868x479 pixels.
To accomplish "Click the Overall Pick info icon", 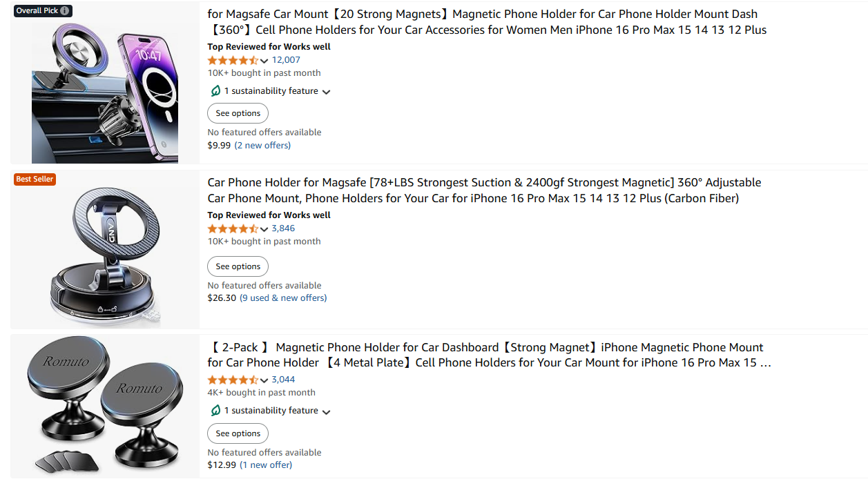I will click(65, 11).
